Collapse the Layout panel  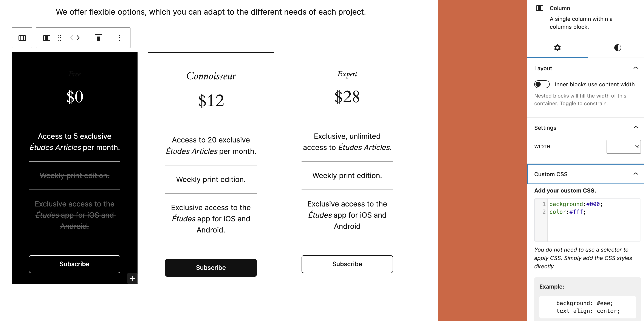pyautogui.click(x=636, y=68)
